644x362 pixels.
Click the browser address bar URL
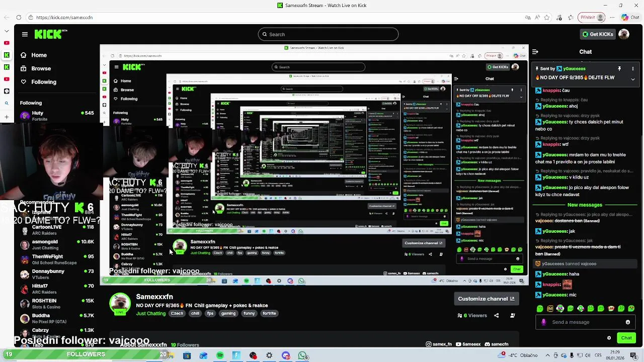click(x=64, y=18)
